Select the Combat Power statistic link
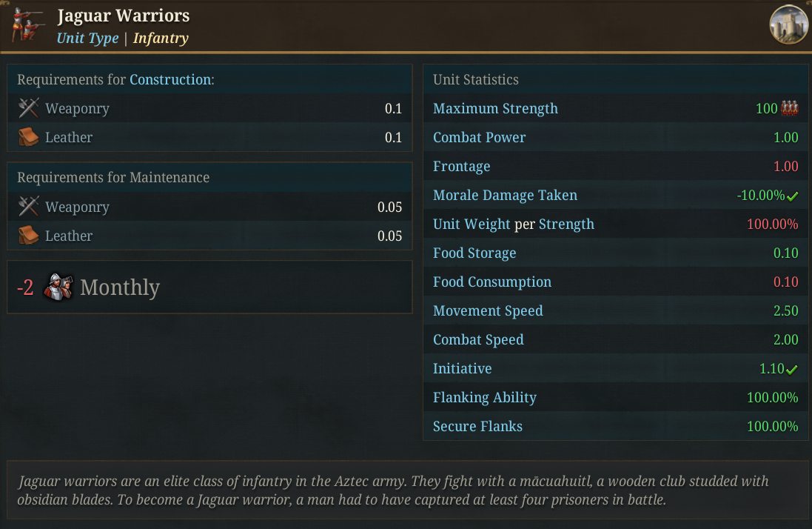The width and height of the screenshot is (812, 529). point(479,137)
